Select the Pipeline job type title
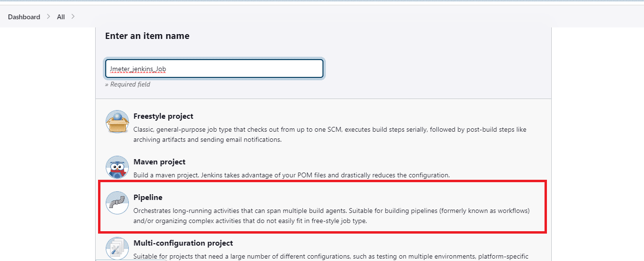This screenshot has height=261, width=644. (x=148, y=198)
